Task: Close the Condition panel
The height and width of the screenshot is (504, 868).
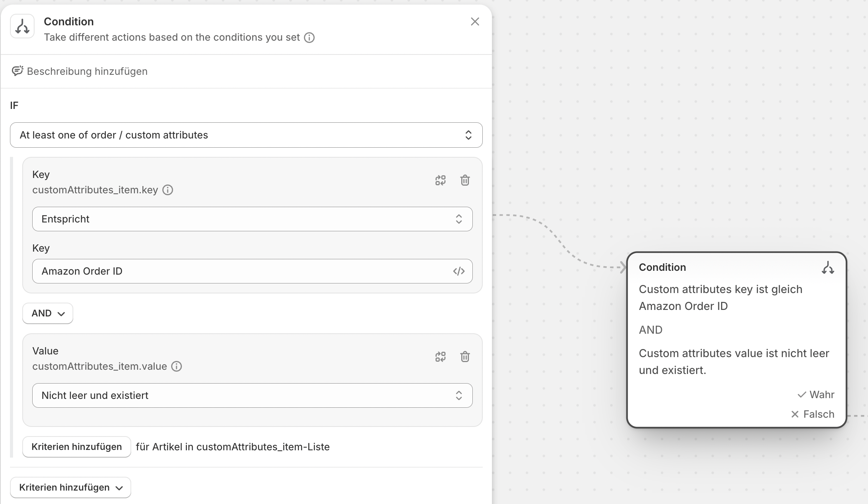Action: point(475,22)
